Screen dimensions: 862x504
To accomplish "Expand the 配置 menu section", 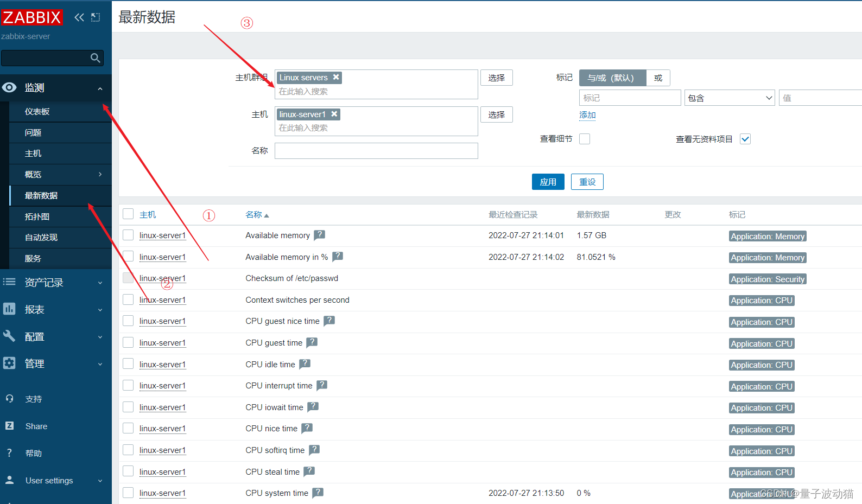I will coord(100,337).
